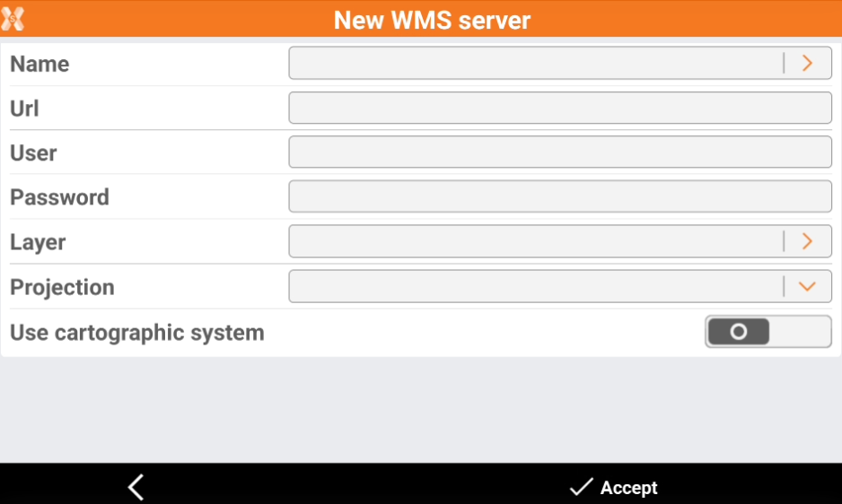Go back using the bottom left arrow
Image resolution: width=842 pixels, height=504 pixels.
coord(136,487)
